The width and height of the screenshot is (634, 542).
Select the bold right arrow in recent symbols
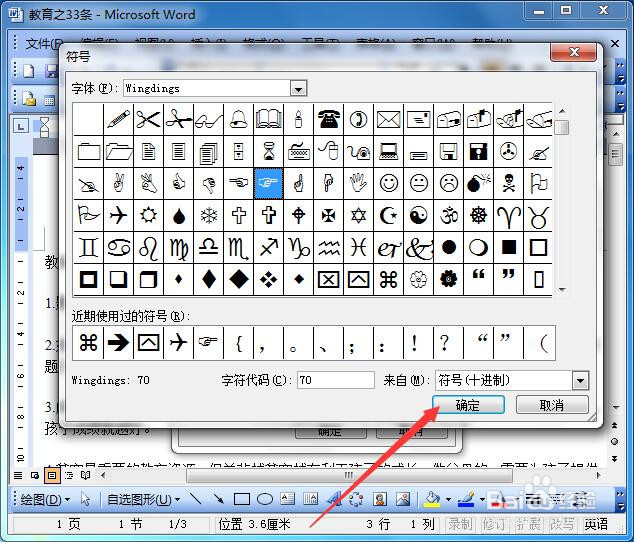[118, 343]
